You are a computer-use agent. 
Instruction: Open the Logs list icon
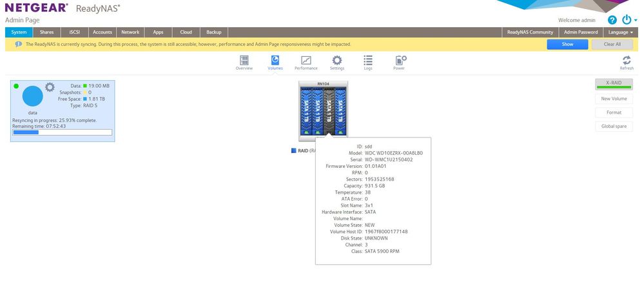(368, 61)
